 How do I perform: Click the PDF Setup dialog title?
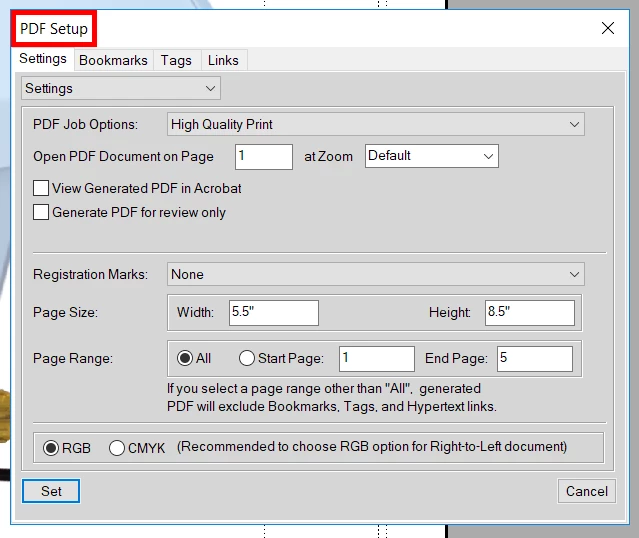coord(54,29)
